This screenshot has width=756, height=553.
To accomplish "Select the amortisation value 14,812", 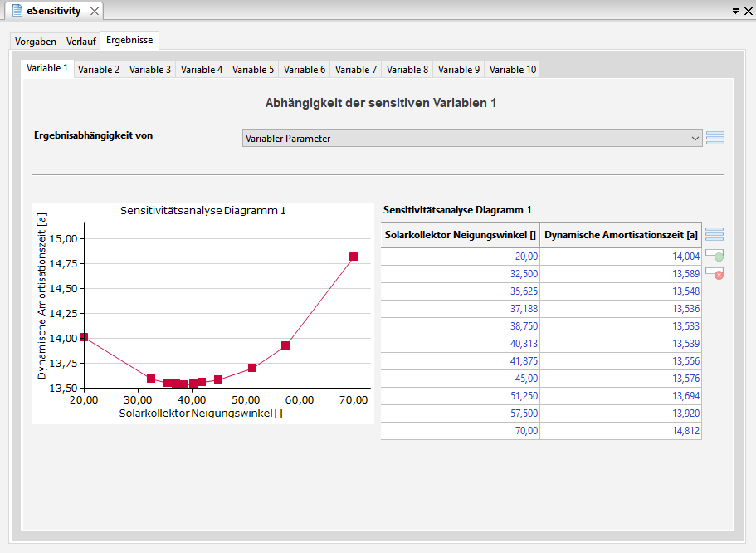I will [621, 430].
